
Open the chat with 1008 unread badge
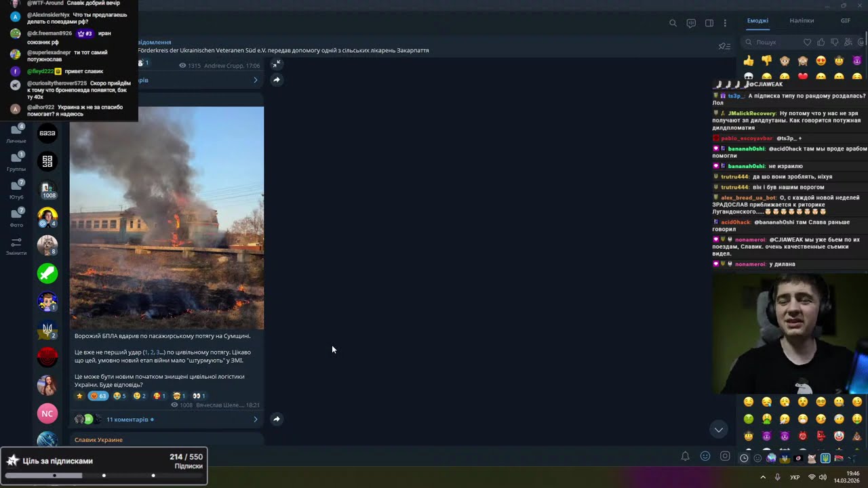[47, 189]
